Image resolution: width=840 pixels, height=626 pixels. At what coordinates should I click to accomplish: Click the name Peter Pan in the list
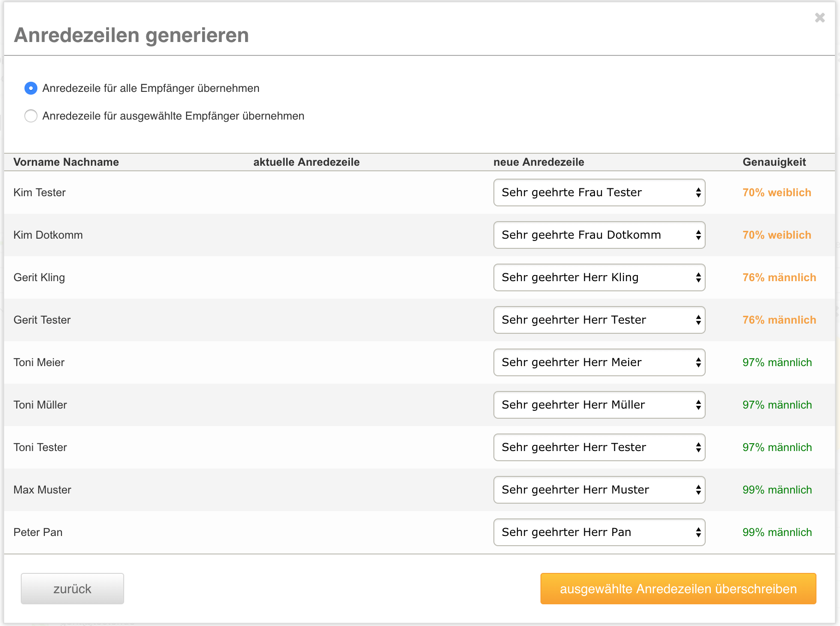pyautogui.click(x=38, y=532)
